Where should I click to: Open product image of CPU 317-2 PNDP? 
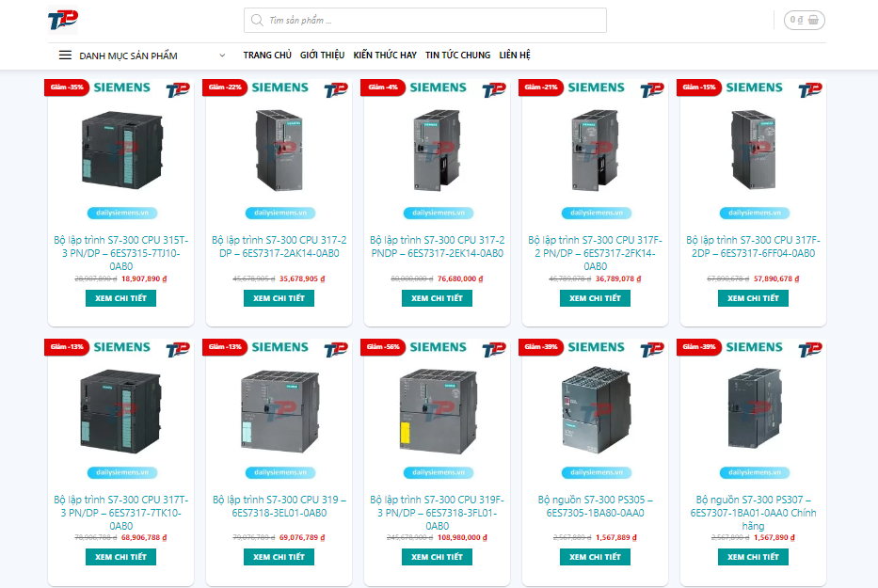coord(437,151)
